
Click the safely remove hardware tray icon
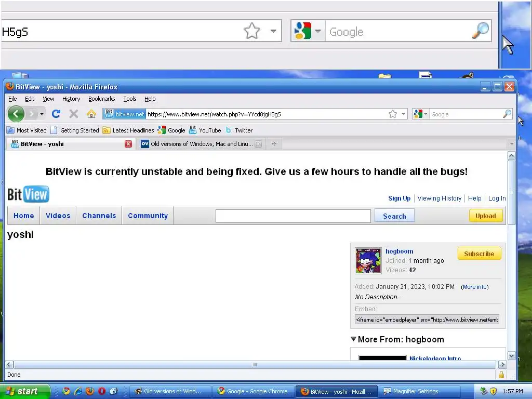[484, 391]
